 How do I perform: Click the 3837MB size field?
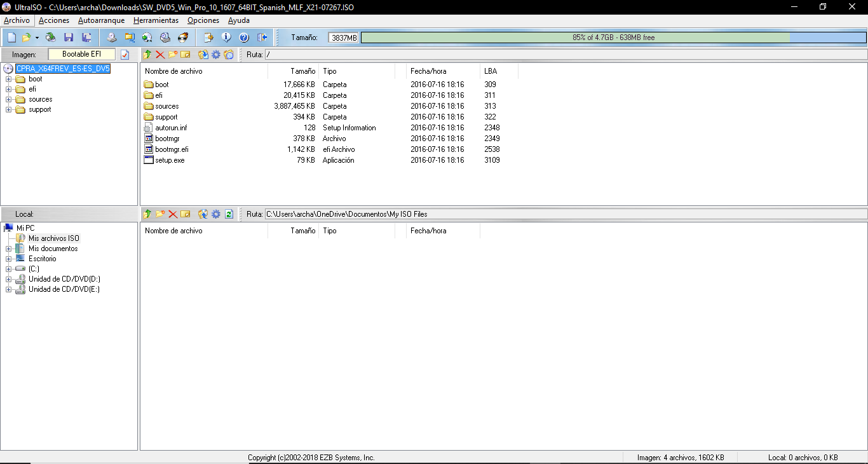344,38
